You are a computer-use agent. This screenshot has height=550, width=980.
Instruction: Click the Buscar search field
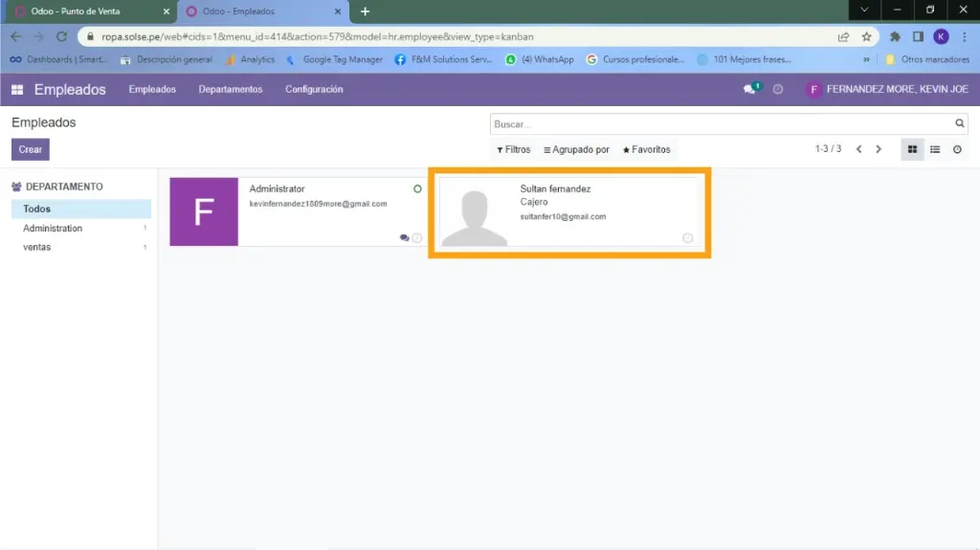718,124
